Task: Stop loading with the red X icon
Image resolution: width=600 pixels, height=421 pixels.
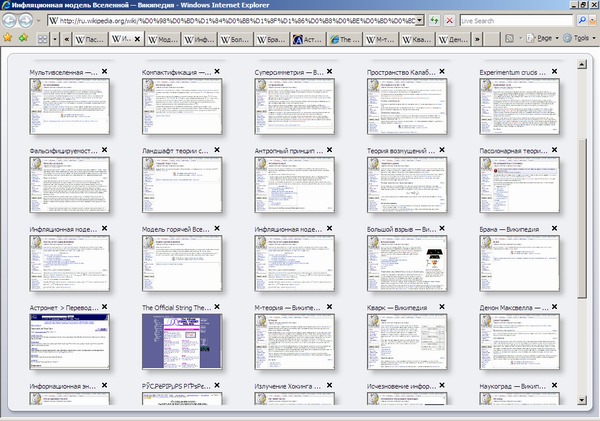Action: (450, 20)
